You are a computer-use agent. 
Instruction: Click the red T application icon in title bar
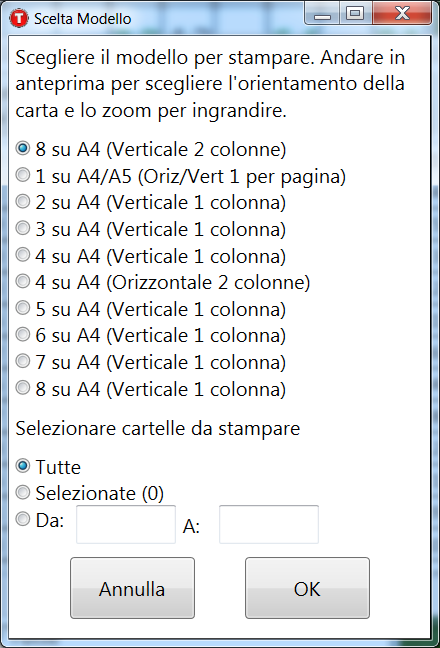click(x=19, y=19)
